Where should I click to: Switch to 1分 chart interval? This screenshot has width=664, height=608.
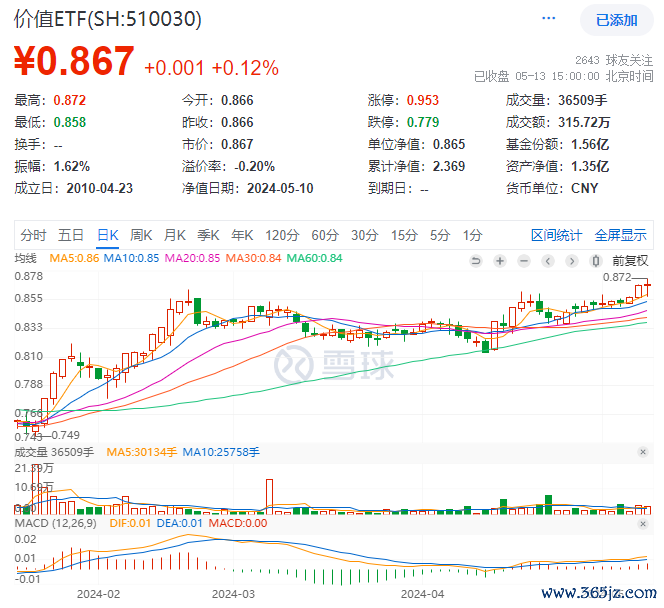coord(473,235)
